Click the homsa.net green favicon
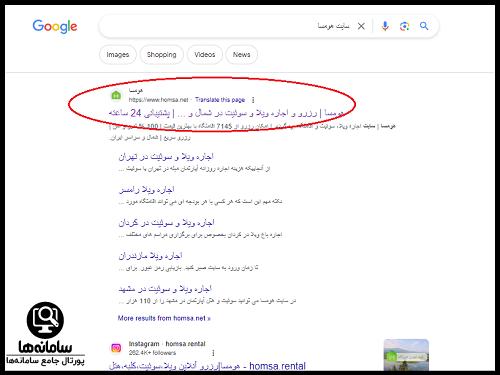The width and height of the screenshot is (500, 375). [x=116, y=95]
